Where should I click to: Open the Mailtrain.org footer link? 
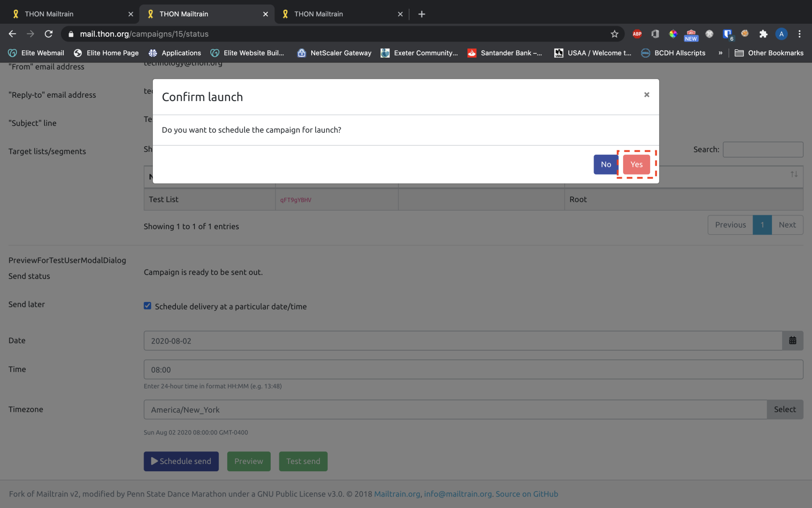point(397,494)
